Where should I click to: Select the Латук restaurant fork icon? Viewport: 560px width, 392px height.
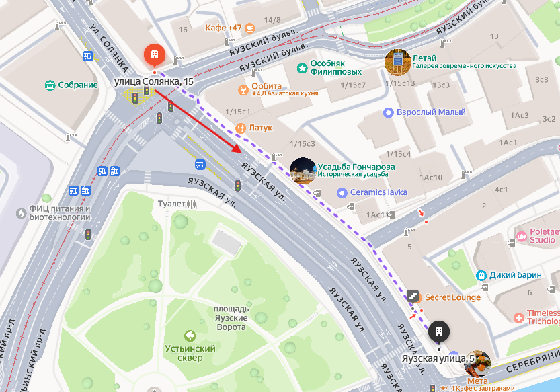coord(241,128)
